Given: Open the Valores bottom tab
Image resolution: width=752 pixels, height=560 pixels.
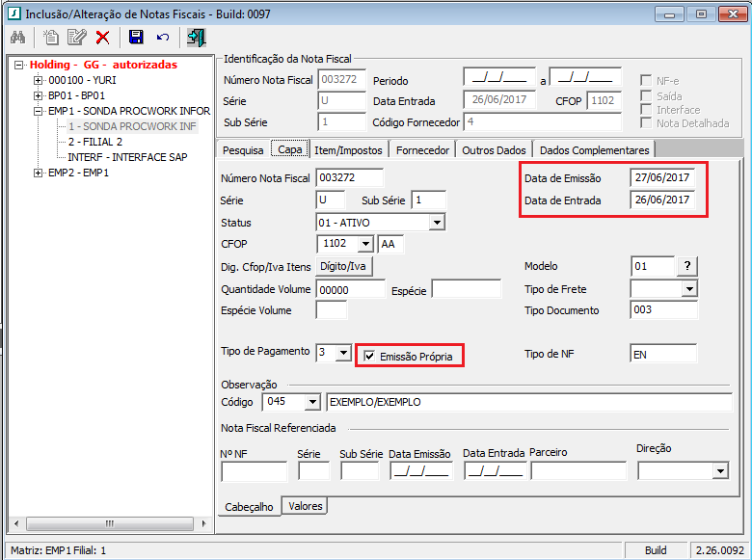Looking at the screenshot, I should (306, 506).
